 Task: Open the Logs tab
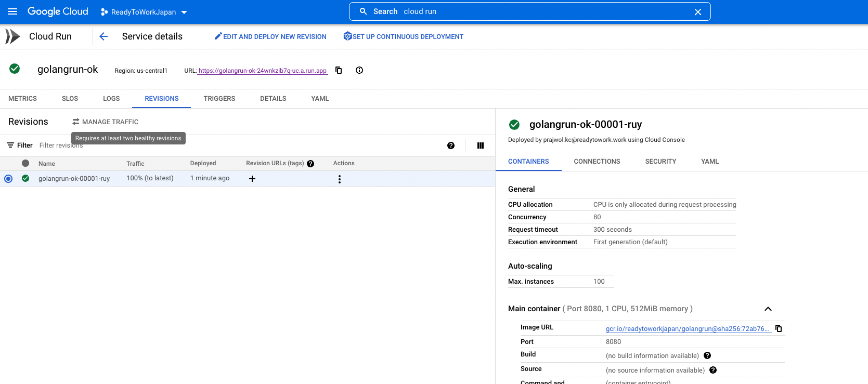pyautogui.click(x=111, y=99)
